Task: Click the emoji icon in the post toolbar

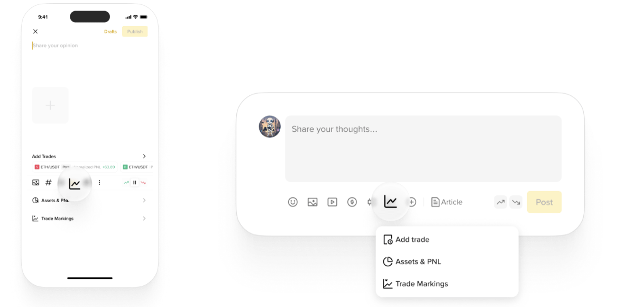Action: [293, 202]
